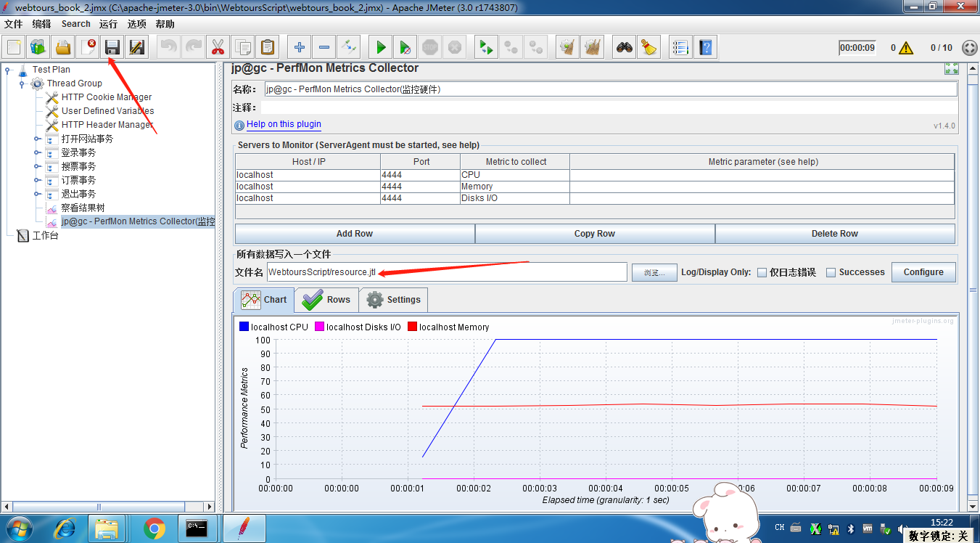Expand the 订票事务 node
The image size is (980, 543).
[37, 180]
